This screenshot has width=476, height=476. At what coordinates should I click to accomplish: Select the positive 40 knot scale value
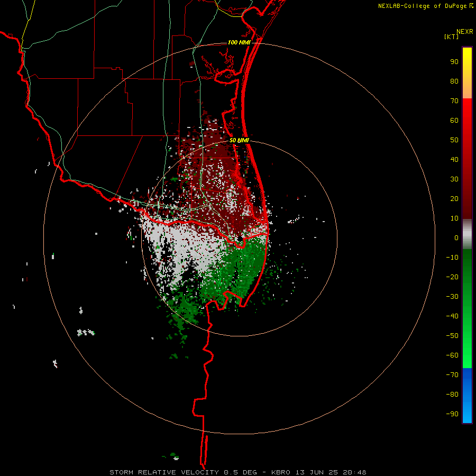454,159
